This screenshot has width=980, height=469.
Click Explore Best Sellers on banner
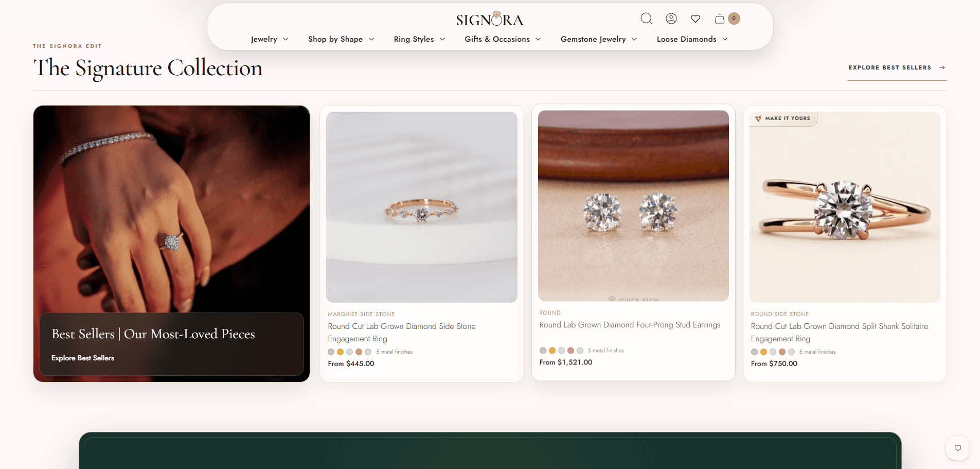tap(83, 358)
